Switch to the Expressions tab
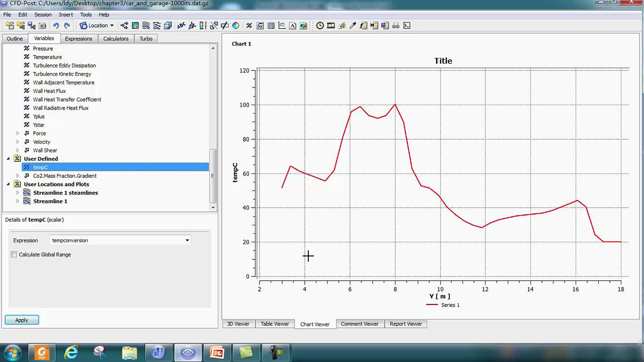The height and width of the screenshot is (362, 644). [x=78, y=39]
